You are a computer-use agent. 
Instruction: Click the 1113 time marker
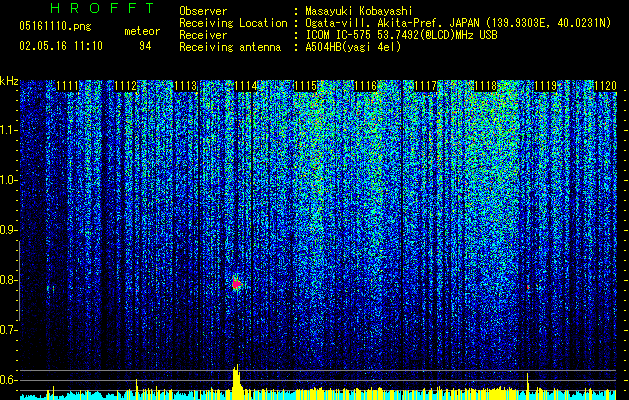(x=186, y=86)
